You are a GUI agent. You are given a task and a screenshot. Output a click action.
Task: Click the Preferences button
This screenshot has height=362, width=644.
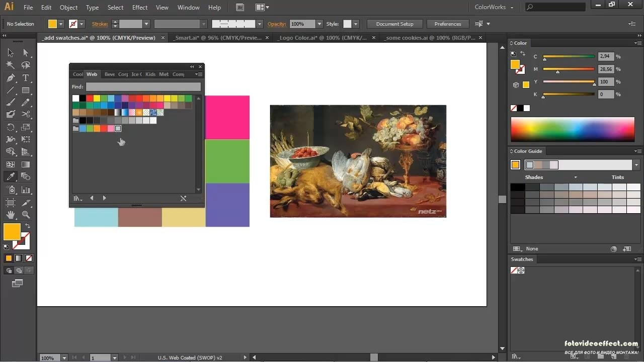[x=448, y=24]
